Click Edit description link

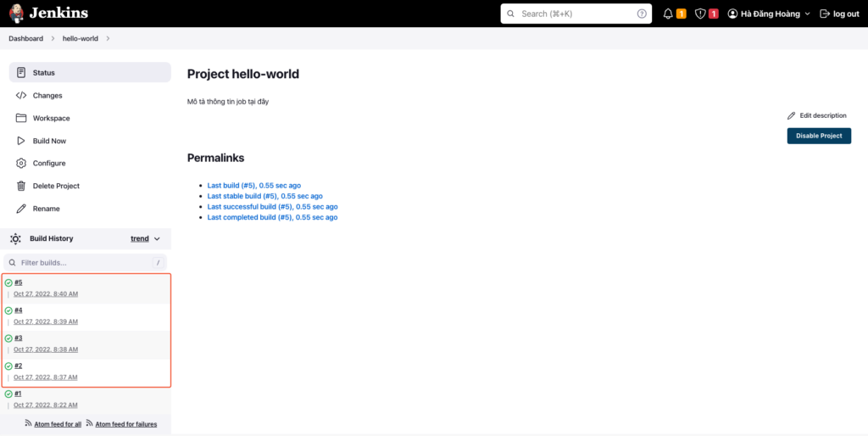[817, 116]
